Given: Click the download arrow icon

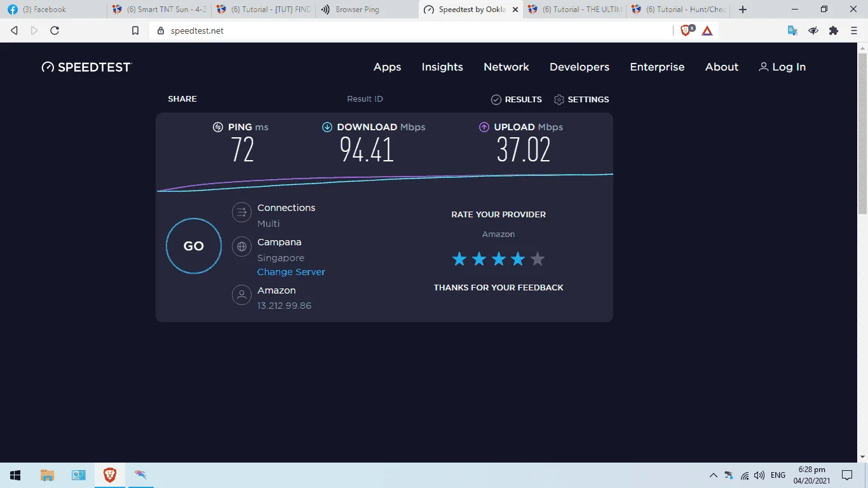Looking at the screenshot, I should pos(327,127).
